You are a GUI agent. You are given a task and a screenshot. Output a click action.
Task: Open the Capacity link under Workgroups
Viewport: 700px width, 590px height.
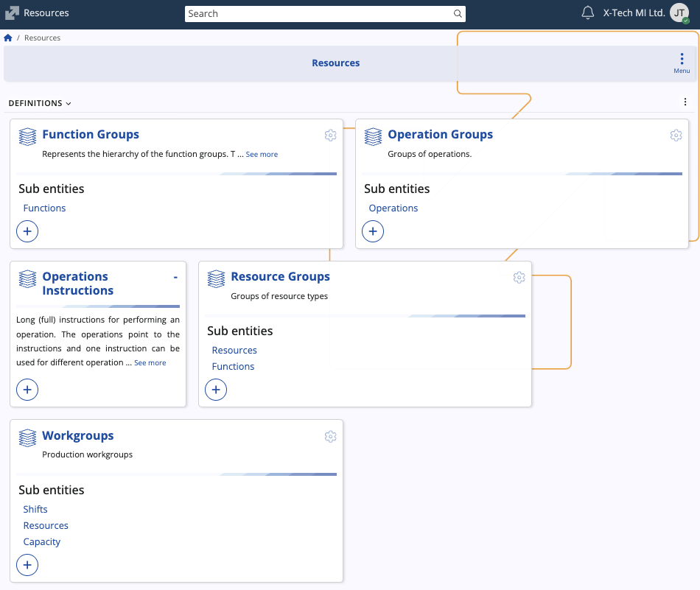point(42,542)
